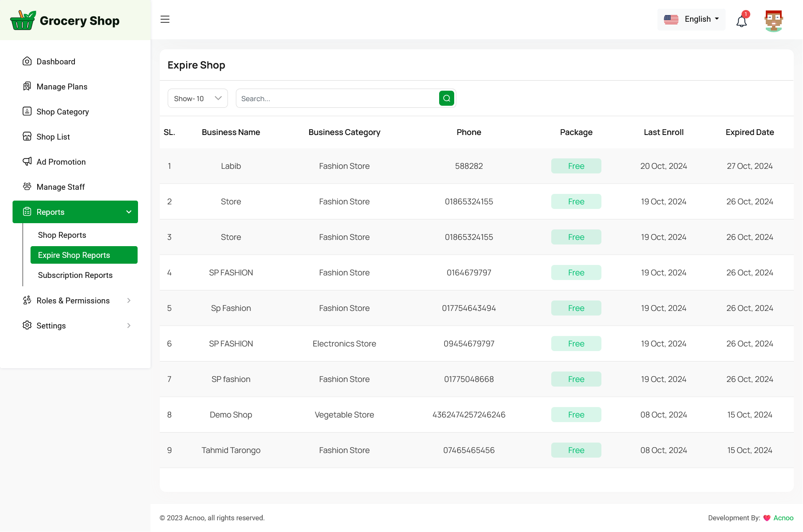This screenshot has height=532, width=803.
Task: Click the Shop List store icon
Action: tap(27, 137)
